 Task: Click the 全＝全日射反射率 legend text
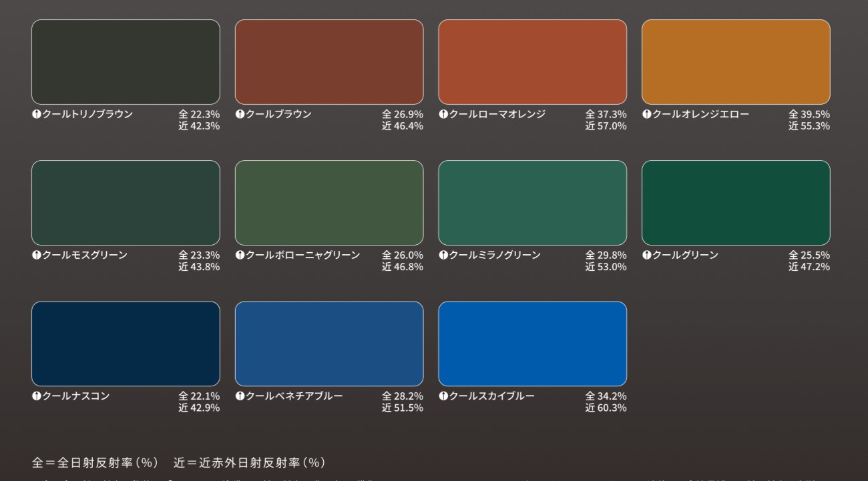click(x=95, y=462)
